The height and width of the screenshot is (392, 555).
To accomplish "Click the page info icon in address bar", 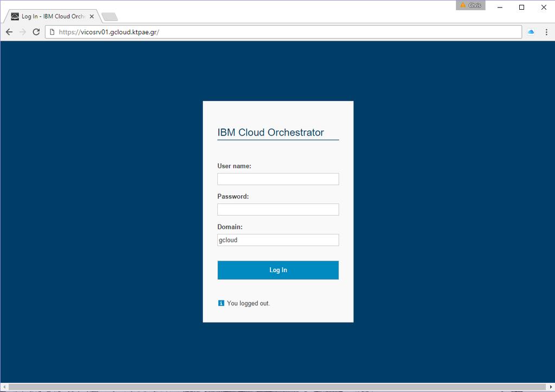I will [52, 32].
